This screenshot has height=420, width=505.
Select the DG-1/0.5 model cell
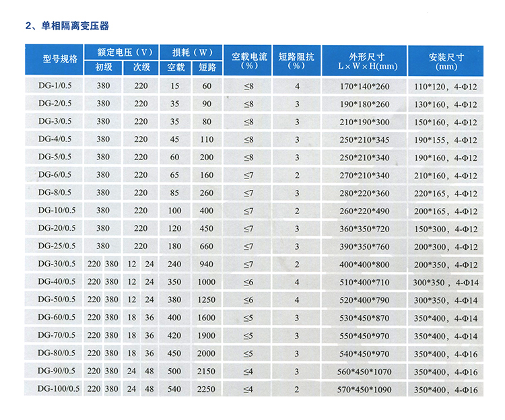55,86
